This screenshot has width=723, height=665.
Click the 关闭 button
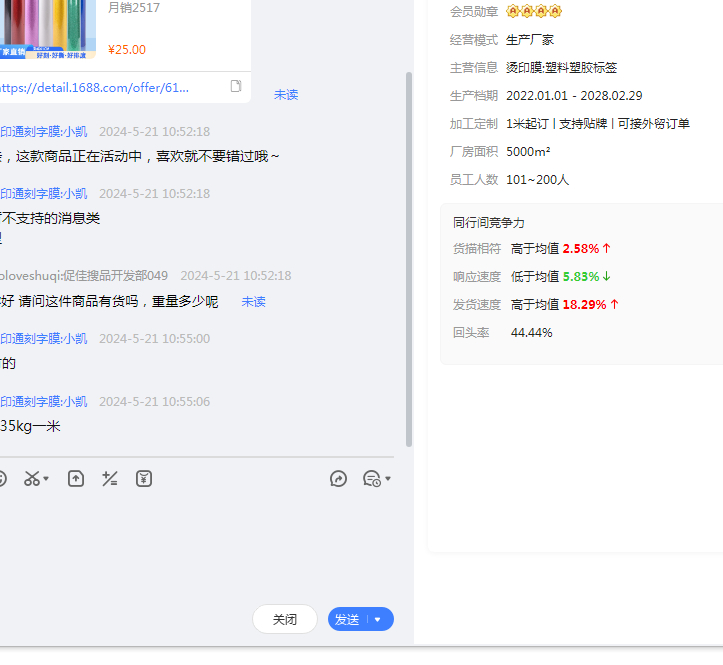[x=285, y=619]
